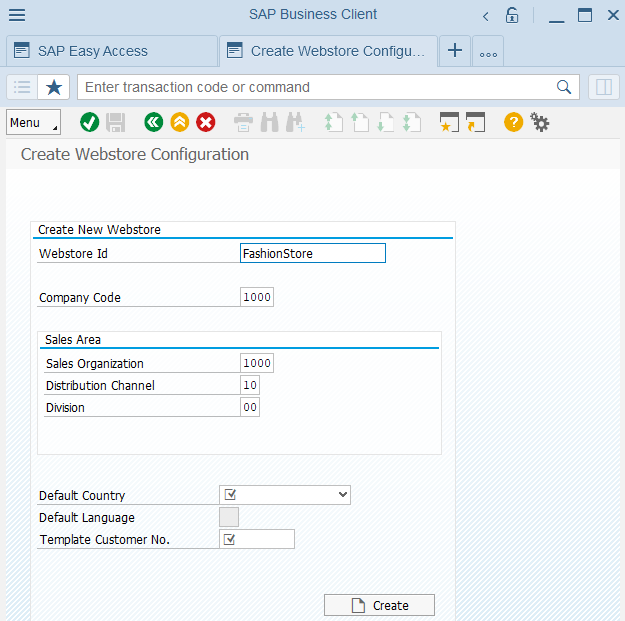Toggle the navigation list panel icon

coord(22,87)
